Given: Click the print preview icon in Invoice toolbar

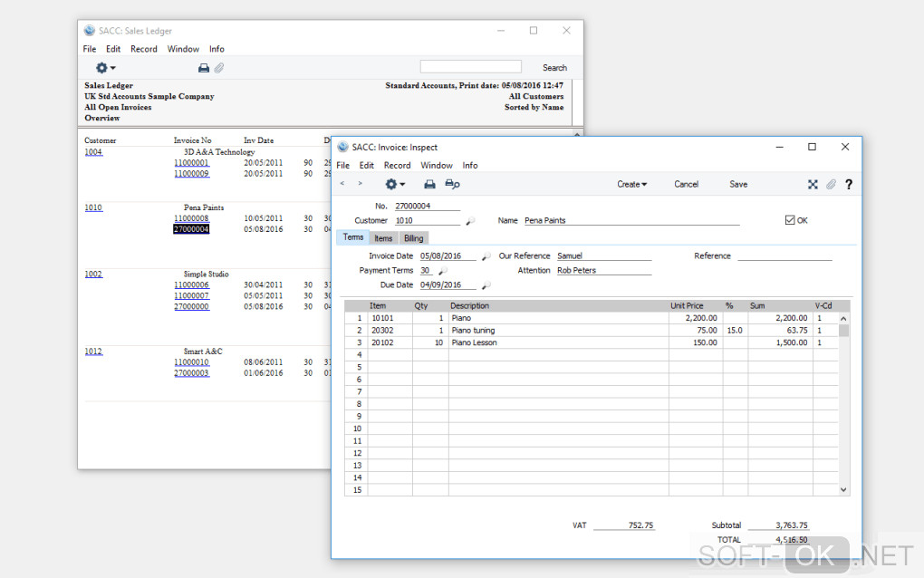Looking at the screenshot, I should (x=452, y=184).
